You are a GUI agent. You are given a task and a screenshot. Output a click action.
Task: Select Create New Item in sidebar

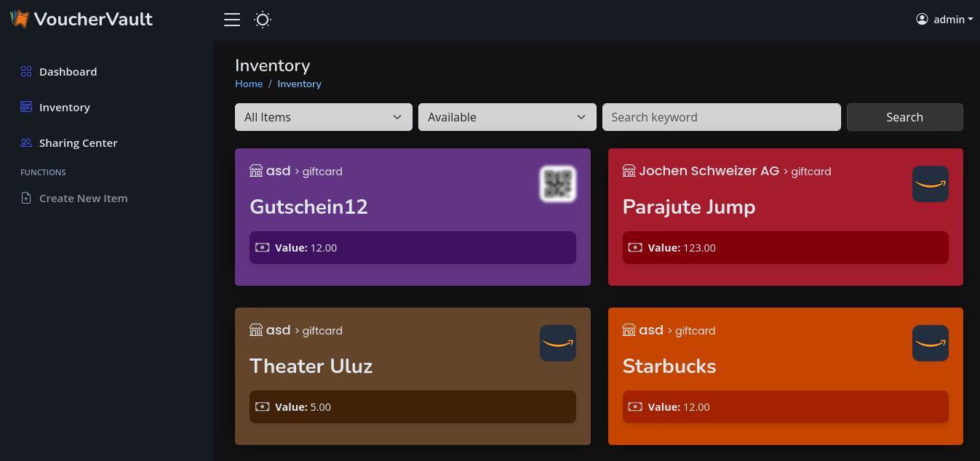coord(83,198)
